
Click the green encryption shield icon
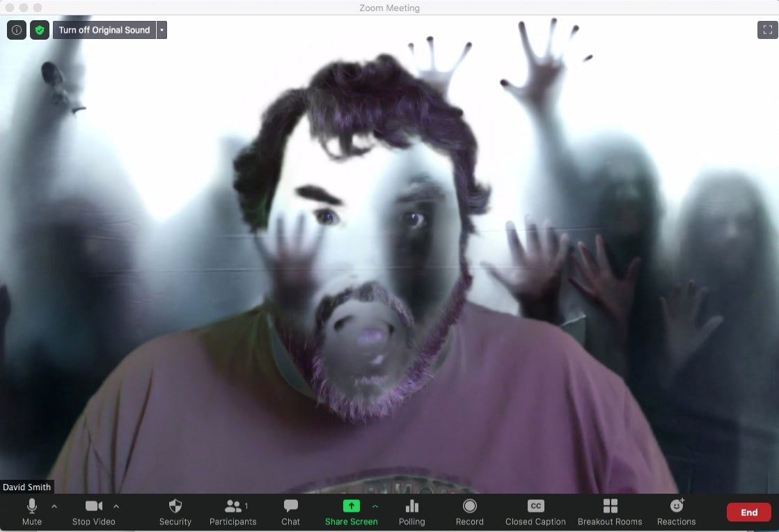[x=40, y=30]
